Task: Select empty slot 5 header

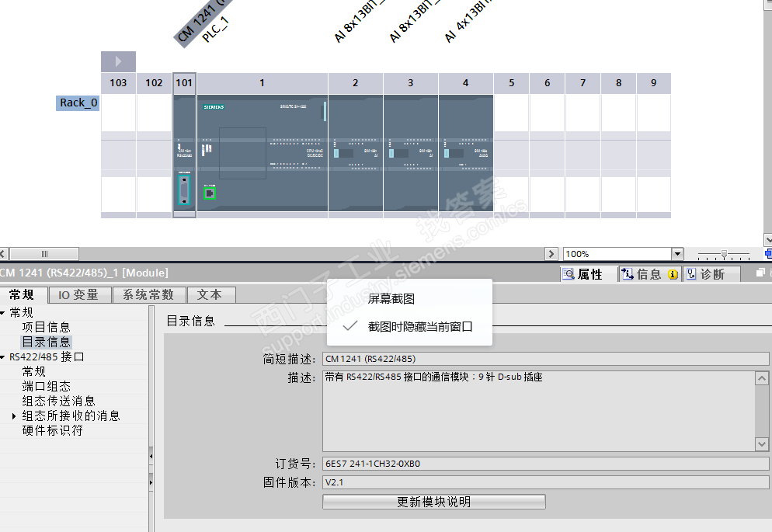Action: (x=512, y=82)
